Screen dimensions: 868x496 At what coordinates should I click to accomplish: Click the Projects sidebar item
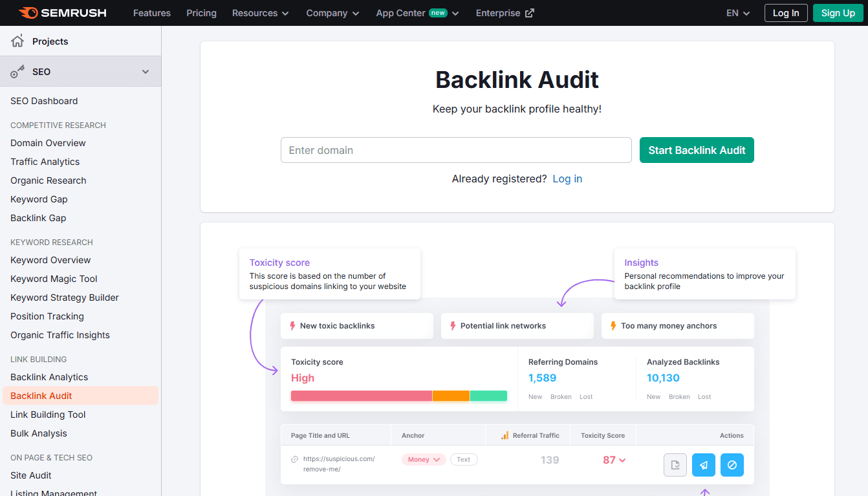(80, 41)
